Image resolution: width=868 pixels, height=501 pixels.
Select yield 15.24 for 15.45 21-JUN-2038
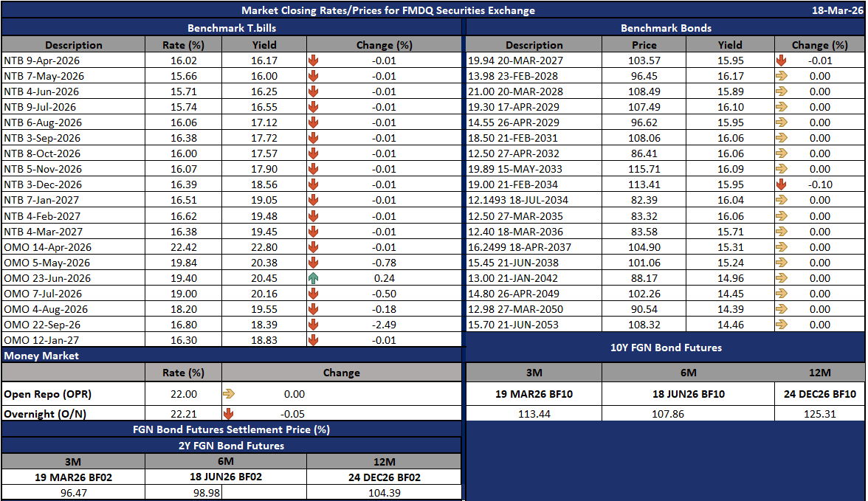pyautogui.click(x=730, y=263)
